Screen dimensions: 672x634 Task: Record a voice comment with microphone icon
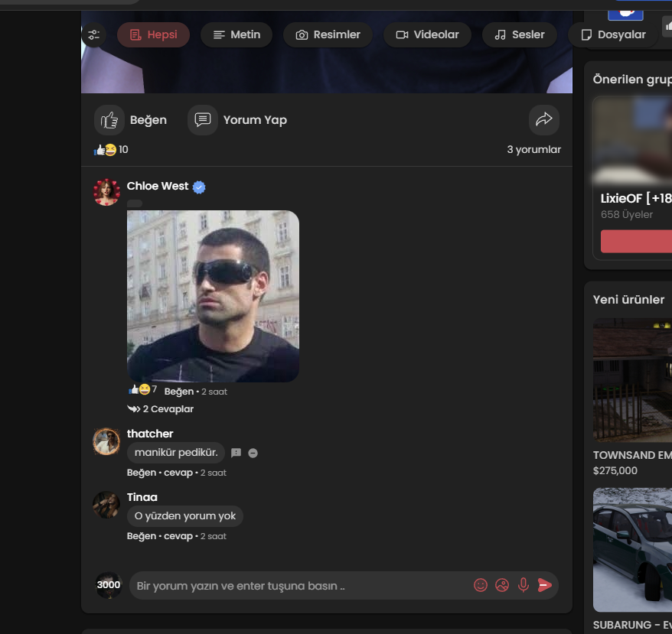pyautogui.click(x=524, y=585)
